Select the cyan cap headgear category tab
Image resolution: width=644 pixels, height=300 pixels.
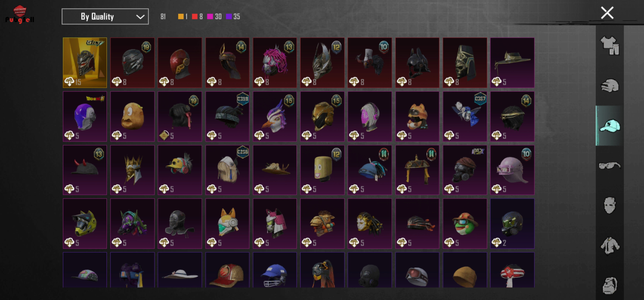point(610,125)
